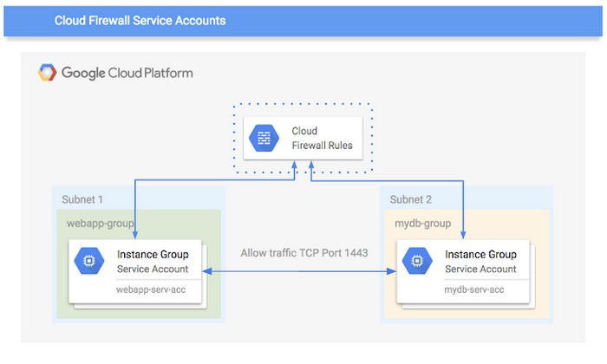Click the Cloud Firewall Rules hexagon icon

click(264, 138)
